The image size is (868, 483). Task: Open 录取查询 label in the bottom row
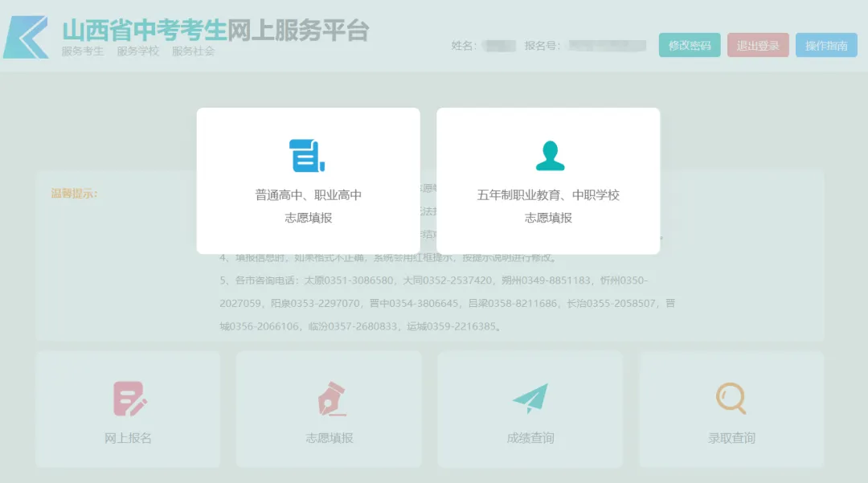(x=731, y=438)
